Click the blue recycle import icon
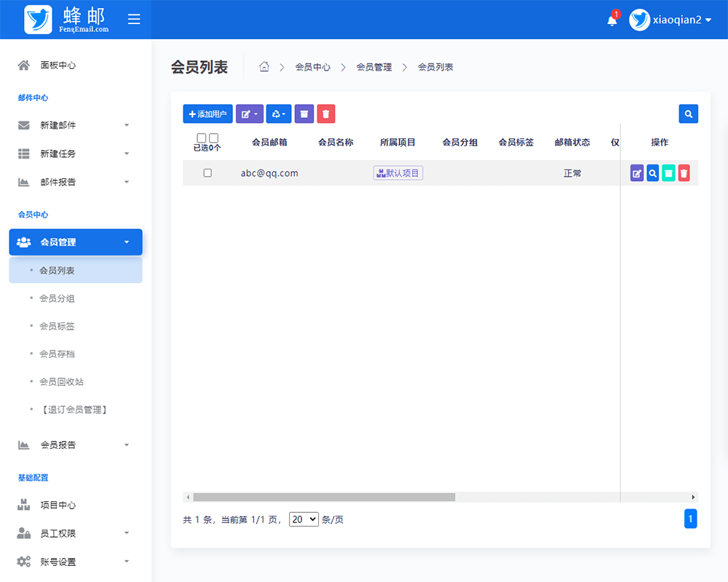Viewport: 728px width, 582px height. pyautogui.click(x=278, y=113)
